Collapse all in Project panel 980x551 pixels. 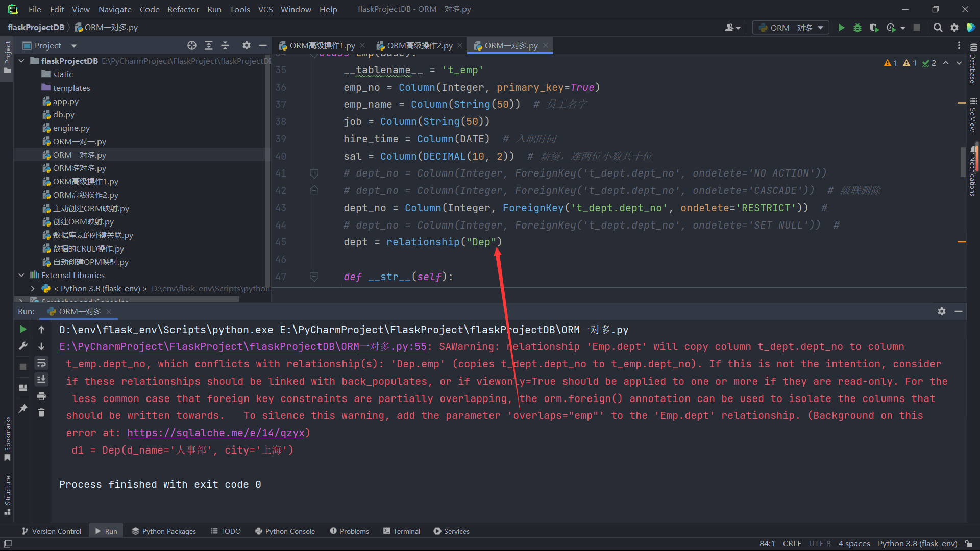tap(225, 45)
